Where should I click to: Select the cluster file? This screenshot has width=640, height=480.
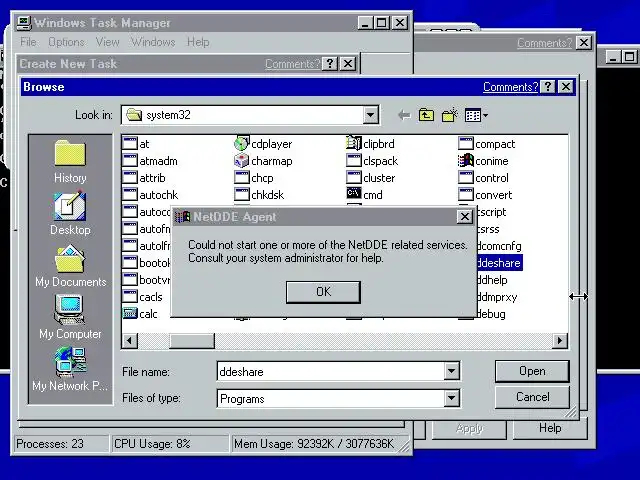pos(371,178)
